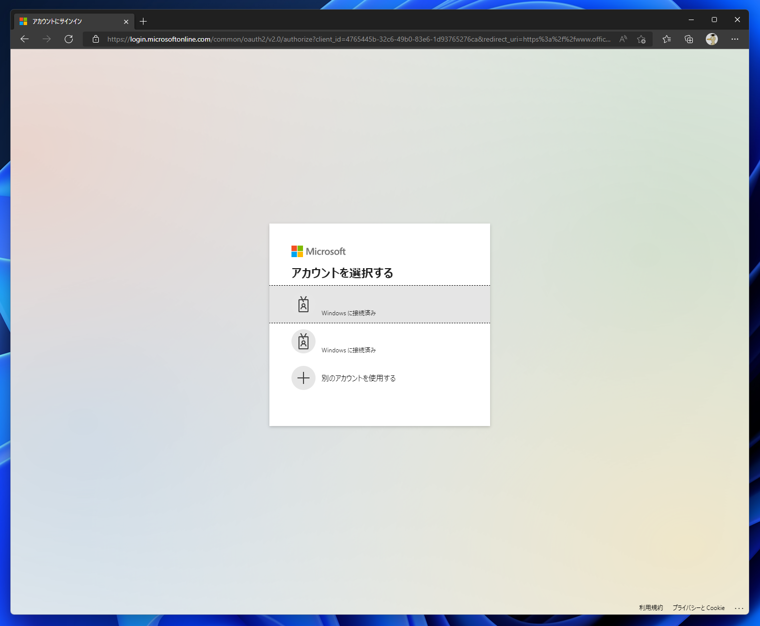
Task: Select 別のアカウントを使用する
Action: click(x=358, y=378)
